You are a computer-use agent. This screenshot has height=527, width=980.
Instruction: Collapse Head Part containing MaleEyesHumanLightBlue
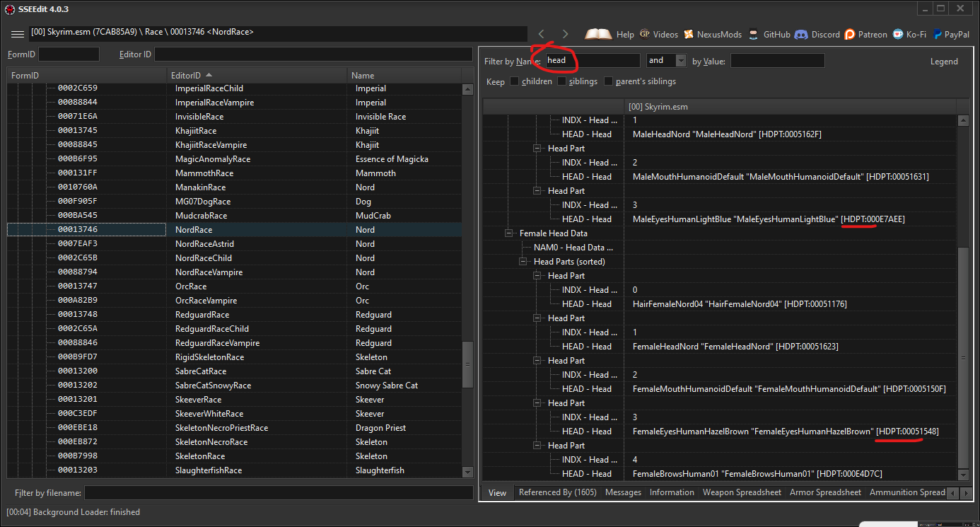537,190
